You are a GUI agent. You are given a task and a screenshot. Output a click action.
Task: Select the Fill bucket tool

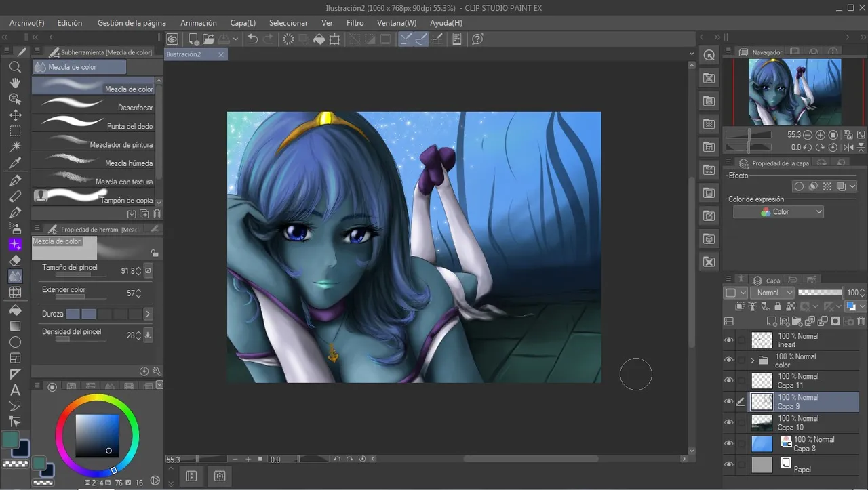point(15,309)
